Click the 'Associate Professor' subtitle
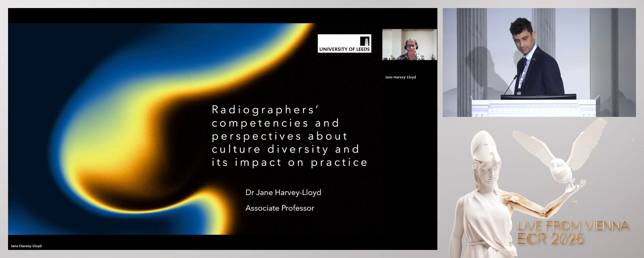The height and width of the screenshot is (258, 644). 280,208
